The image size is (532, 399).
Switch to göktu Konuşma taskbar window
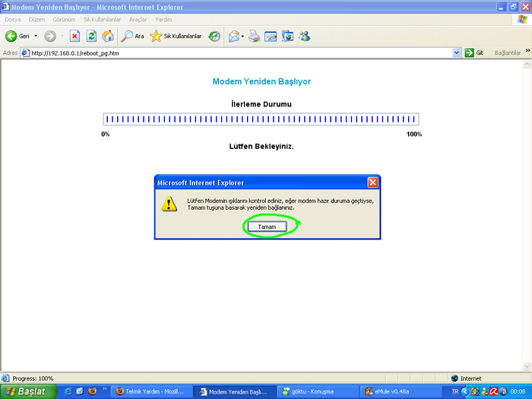[x=318, y=391]
